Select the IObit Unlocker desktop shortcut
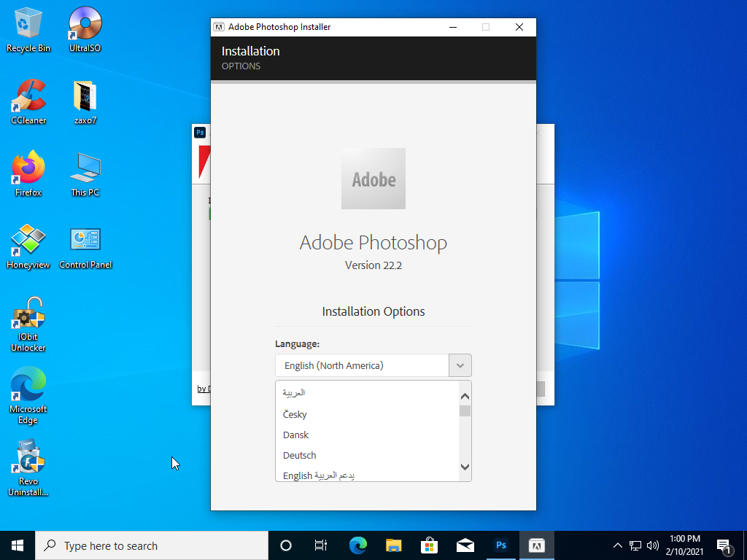 point(28,324)
